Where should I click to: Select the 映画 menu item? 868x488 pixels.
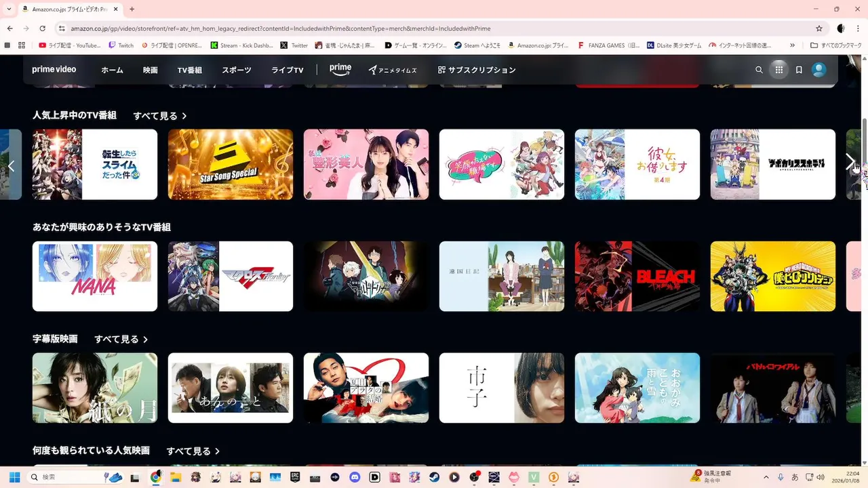[x=150, y=70]
